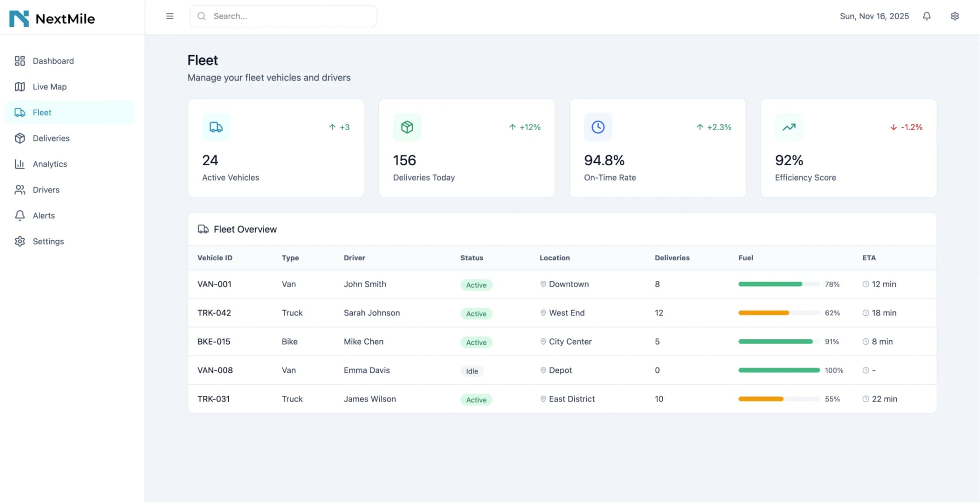
Task: Open the Dashboard page in sidebar
Action: pos(53,61)
